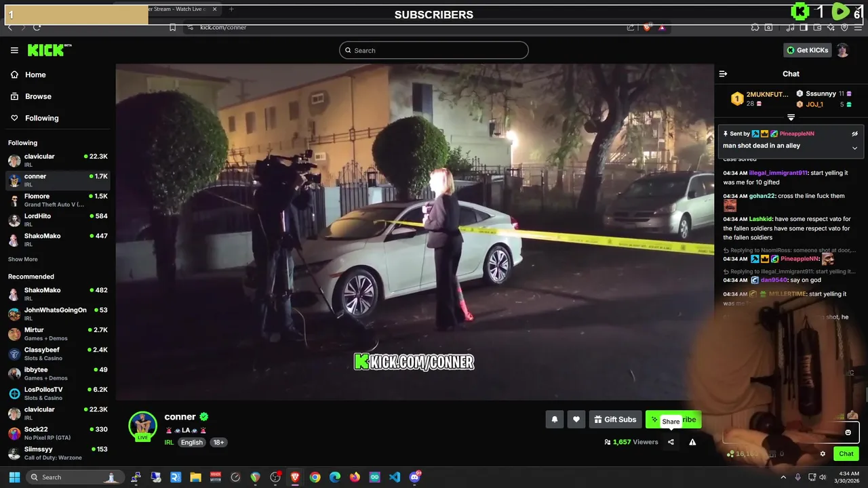Open Discord from taskbar

(x=415, y=477)
